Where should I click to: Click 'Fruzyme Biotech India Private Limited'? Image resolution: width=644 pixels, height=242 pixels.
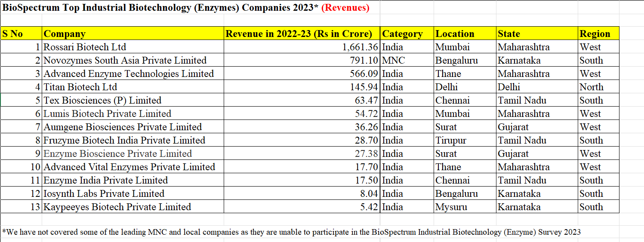[x=133, y=140]
